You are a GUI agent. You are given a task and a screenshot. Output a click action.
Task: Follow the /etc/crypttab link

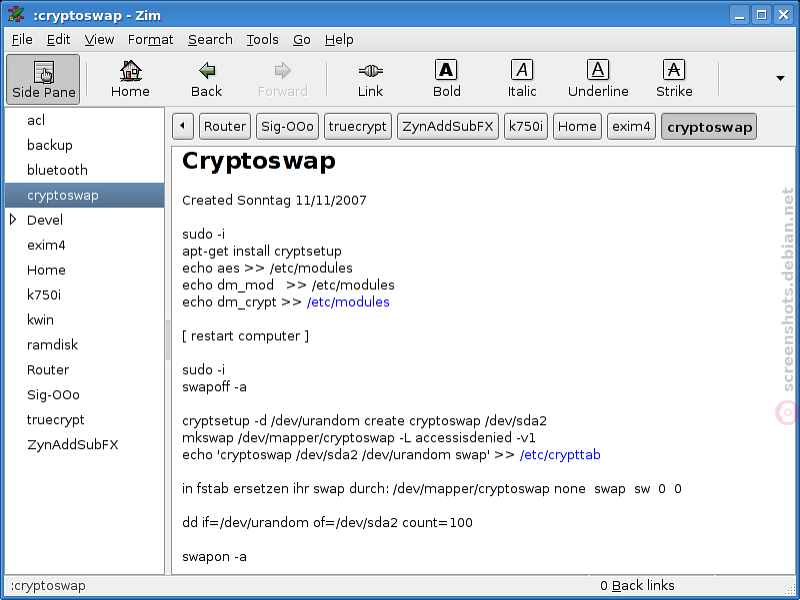coord(560,455)
